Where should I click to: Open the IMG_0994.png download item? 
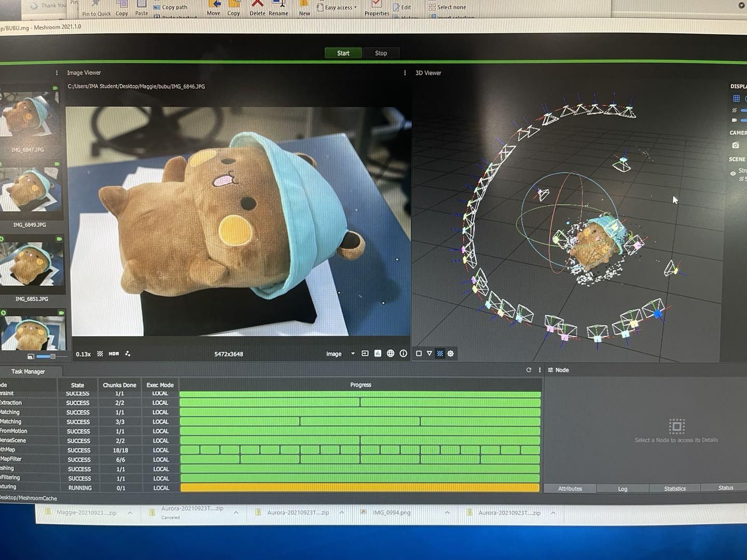392,512
